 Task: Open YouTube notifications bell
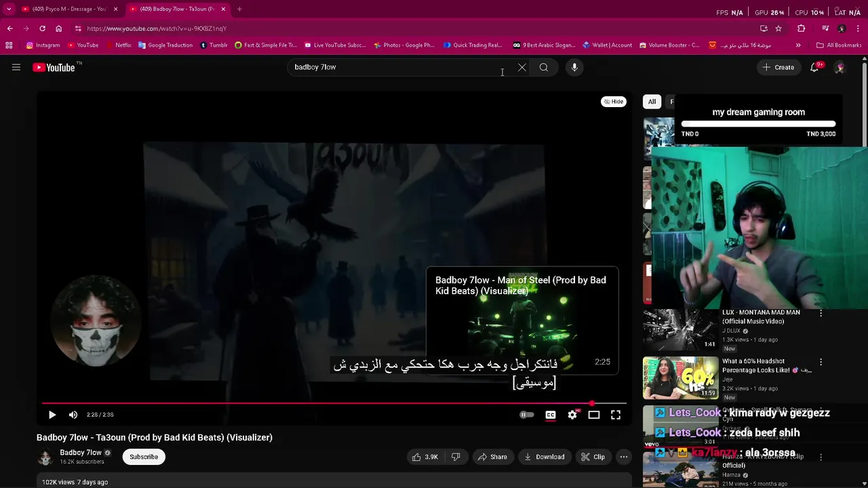click(x=814, y=67)
